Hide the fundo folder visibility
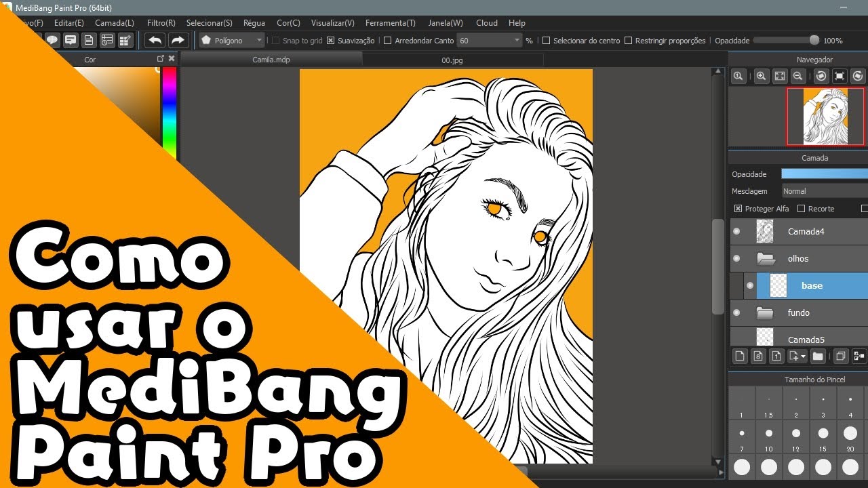Screen dimensions: 868x488 click(x=736, y=312)
